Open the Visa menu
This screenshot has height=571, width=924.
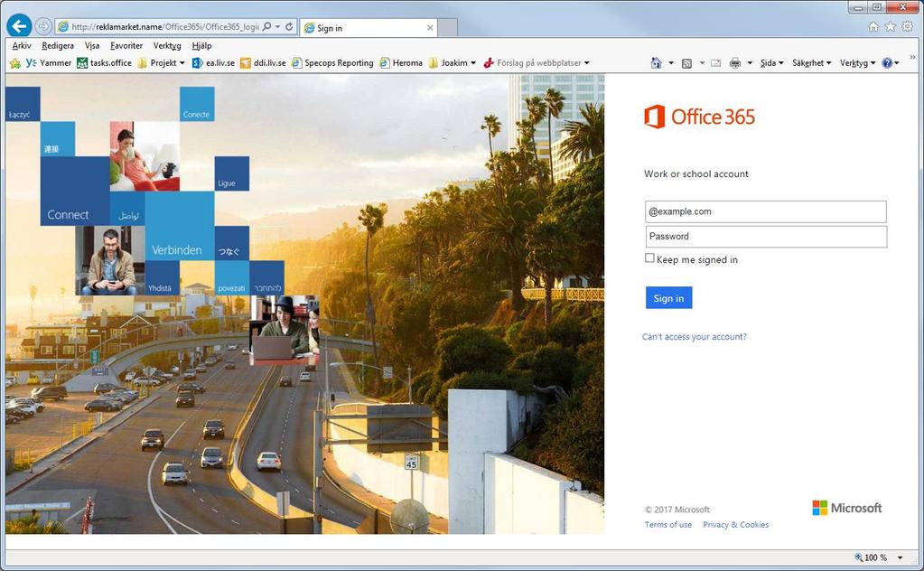(92, 45)
